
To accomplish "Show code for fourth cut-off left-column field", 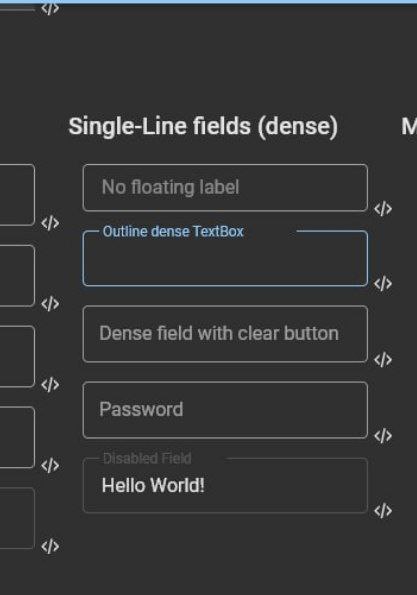I will (50, 466).
